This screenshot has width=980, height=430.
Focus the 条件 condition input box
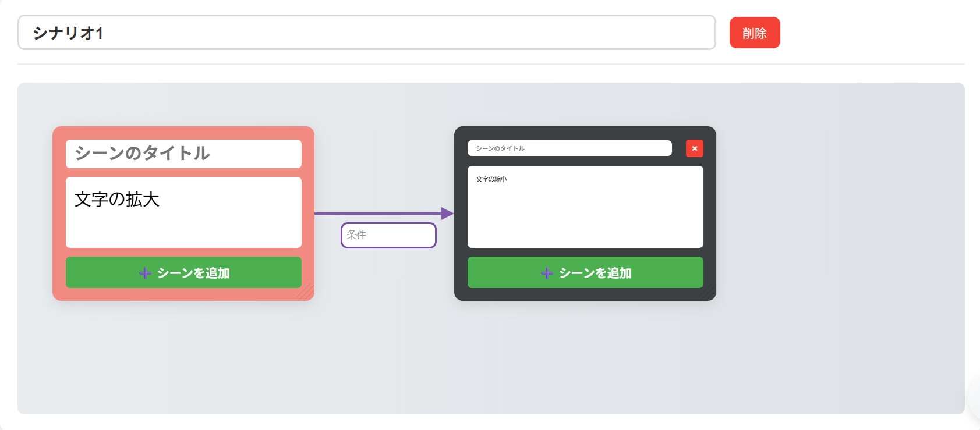[388, 235]
